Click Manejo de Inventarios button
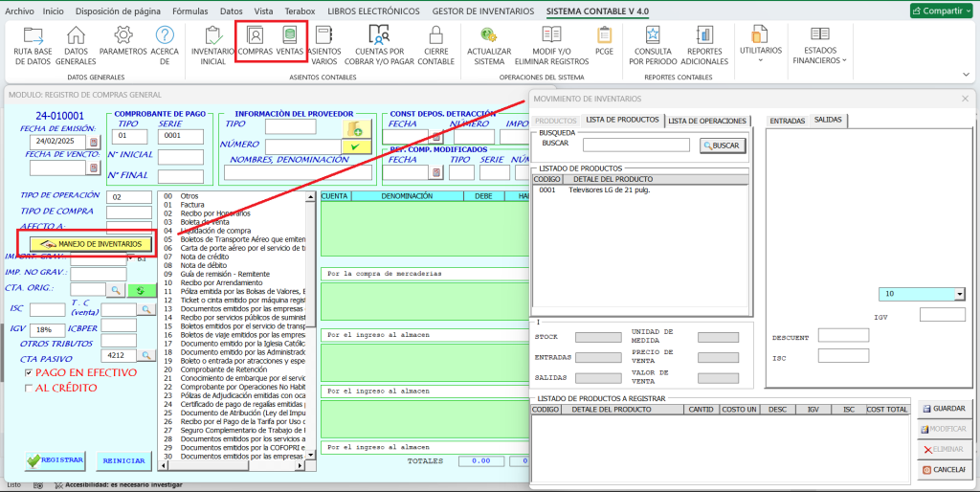The image size is (980, 492). pyautogui.click(x=91, y=244)
